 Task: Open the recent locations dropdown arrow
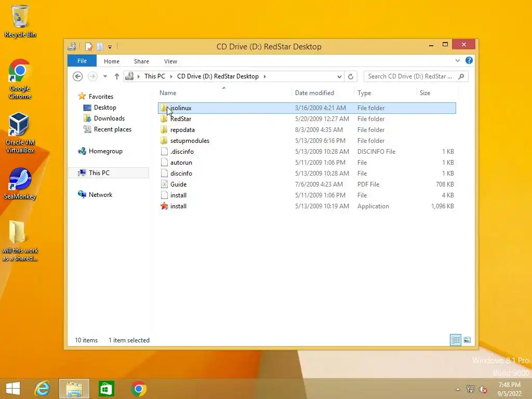[105, 76]
